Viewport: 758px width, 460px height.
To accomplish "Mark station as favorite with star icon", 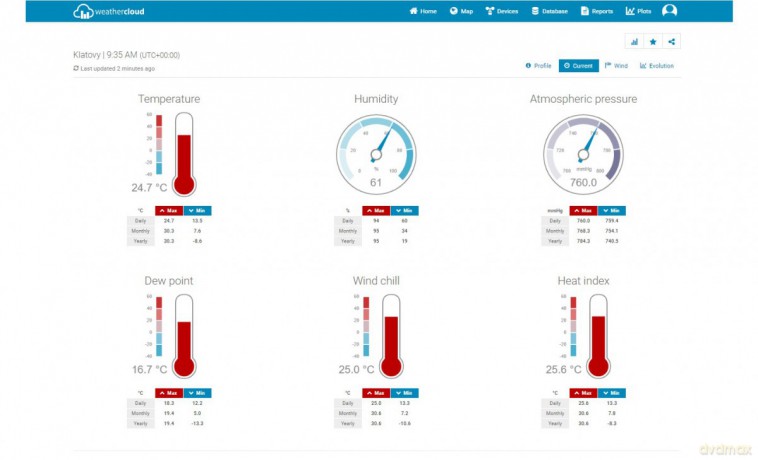I will pos(652,42).
